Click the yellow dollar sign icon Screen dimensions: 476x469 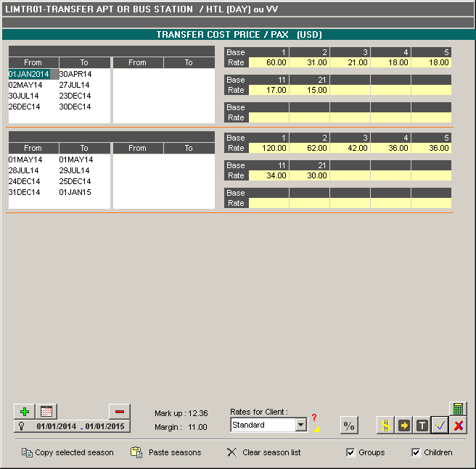point(386,426)
